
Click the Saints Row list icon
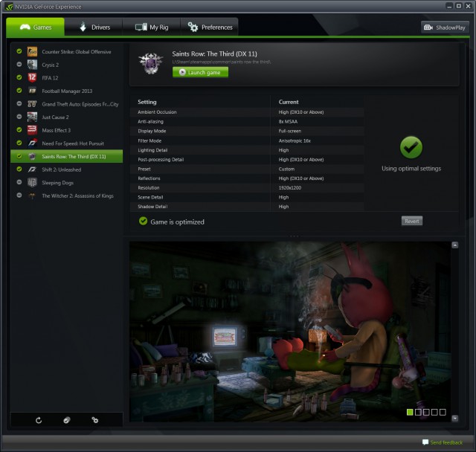click(x=32, y=156)
